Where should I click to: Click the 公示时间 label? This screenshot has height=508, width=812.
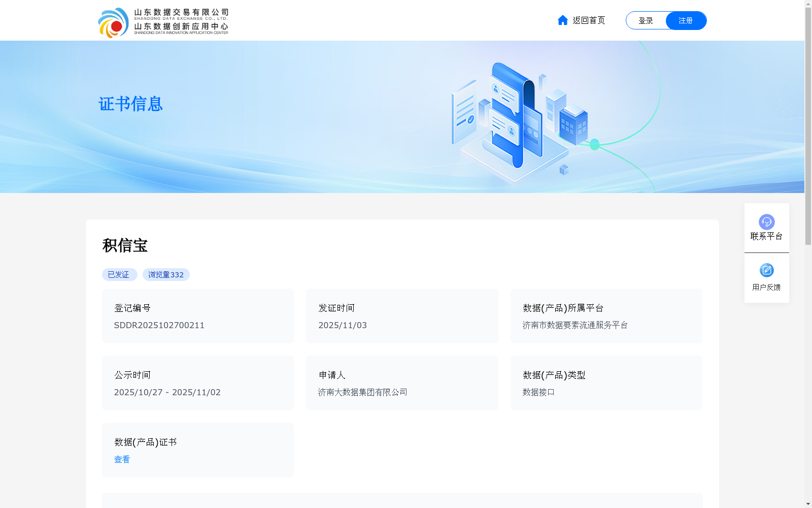(132, 375)
